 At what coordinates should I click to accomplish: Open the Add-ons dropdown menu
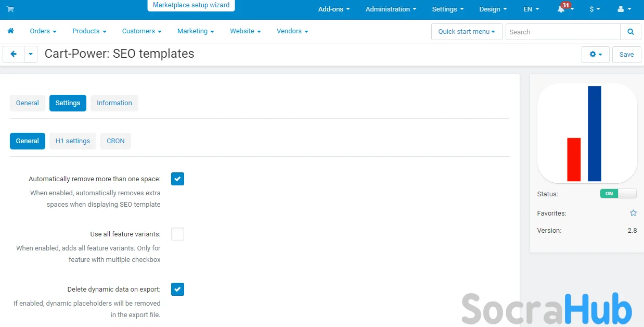[x=334, y=9]
